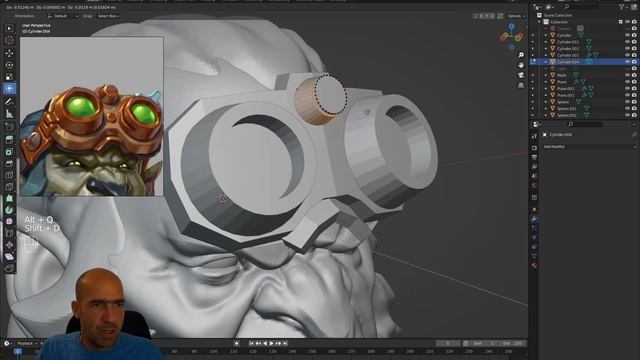
Task: Expand the Plane.002 outliner row
Action: (546, 95)
